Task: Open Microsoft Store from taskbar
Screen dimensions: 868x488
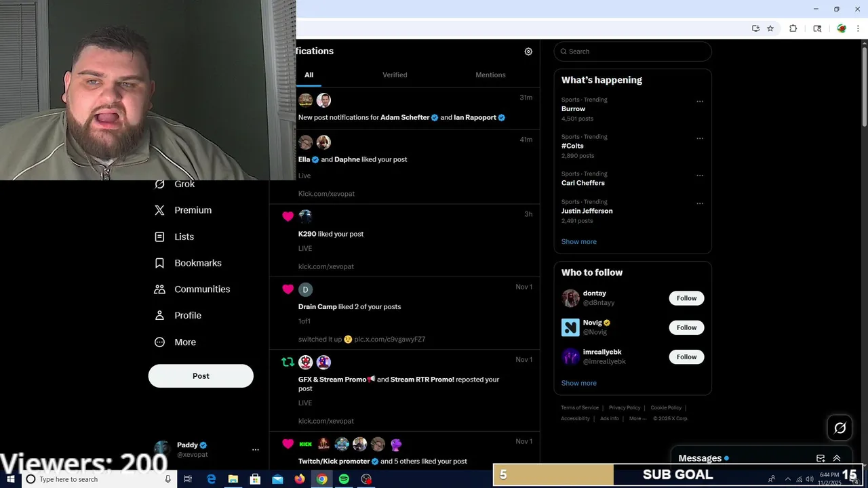Action: tap(255, 479)
